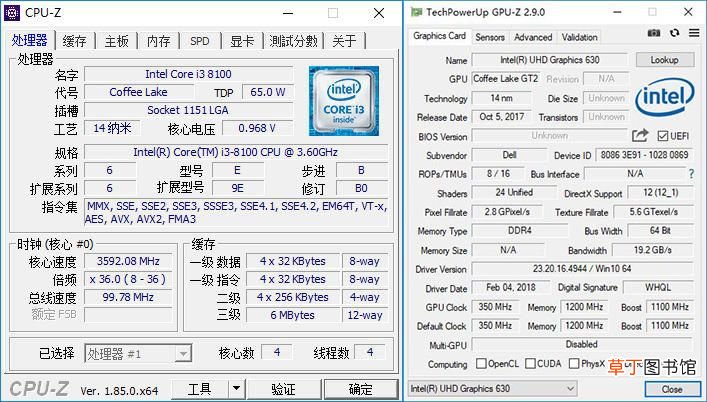Click the Disabled Multi-GPU value
The height and width of the screenshot is (402, 707).
582,344
